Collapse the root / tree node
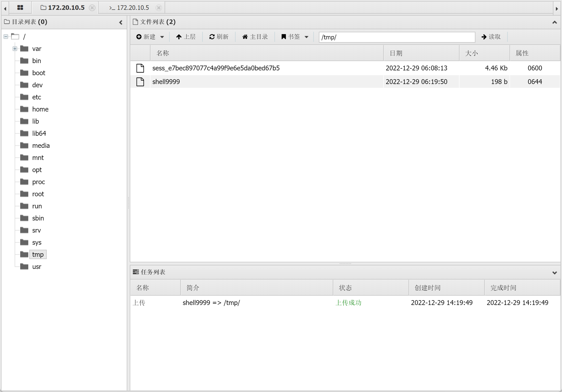 (x=6, y=37)
